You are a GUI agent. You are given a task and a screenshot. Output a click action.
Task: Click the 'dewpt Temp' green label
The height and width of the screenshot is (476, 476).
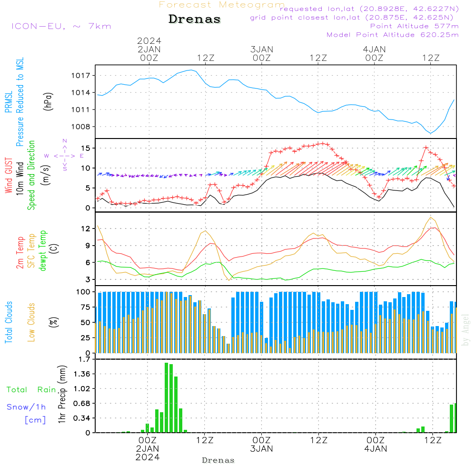pyautogui.click(x=42, y=250)
